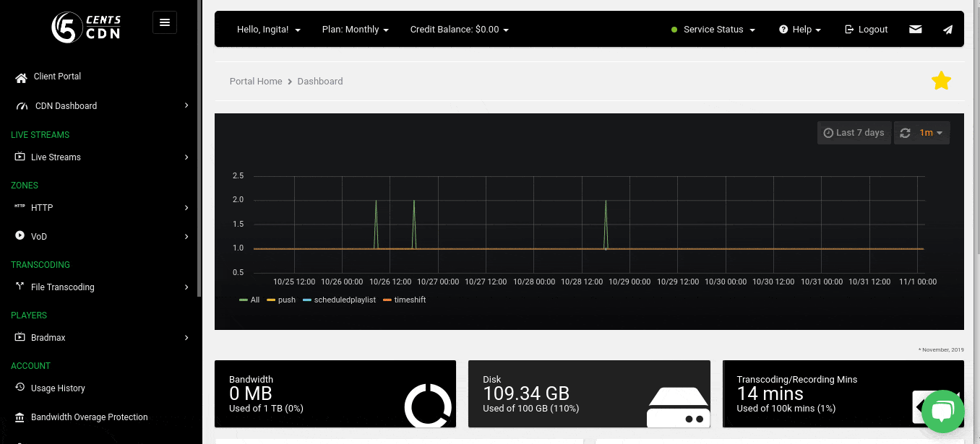Open the Last 7 days time range

(x=854, y=133)
